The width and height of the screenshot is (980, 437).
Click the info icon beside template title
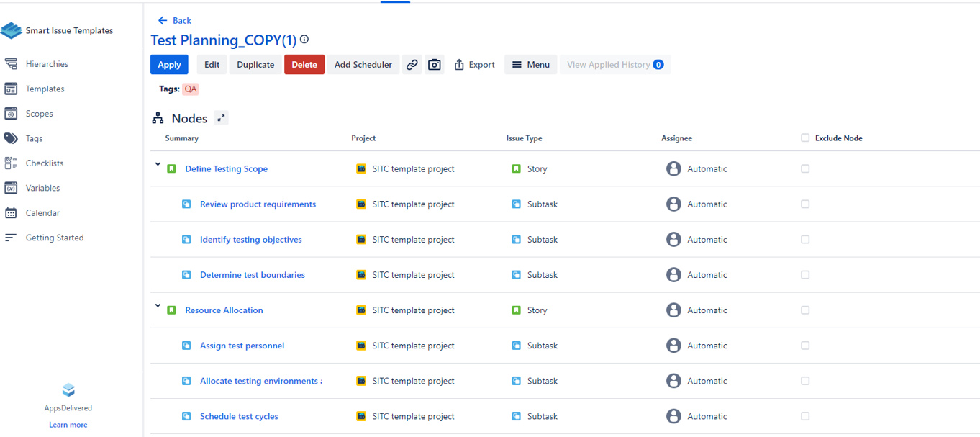click(304, 40)
